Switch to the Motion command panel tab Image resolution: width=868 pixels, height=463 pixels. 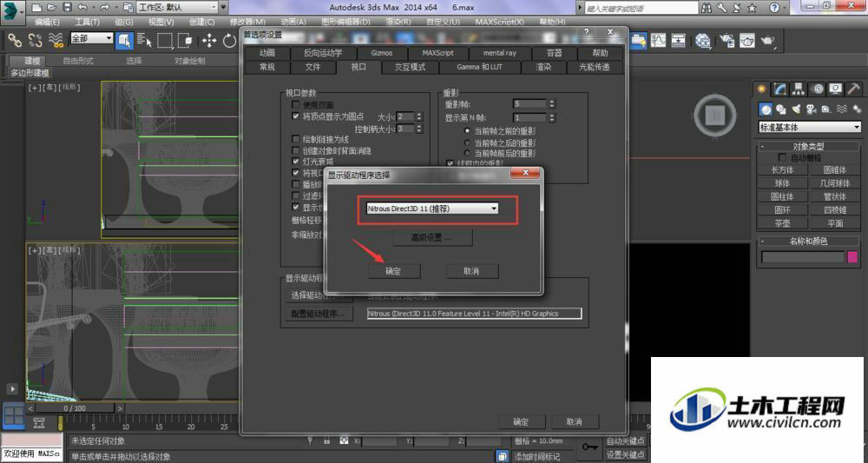click(817, 89)
